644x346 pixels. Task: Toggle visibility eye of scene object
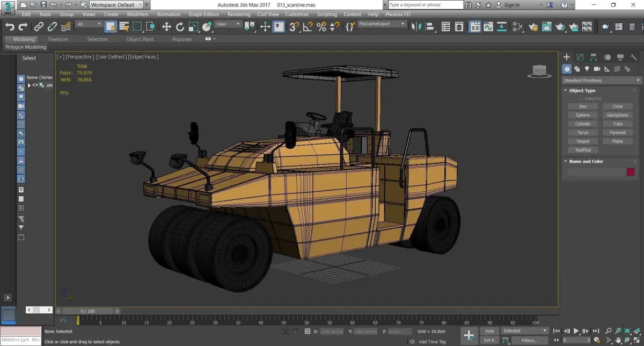pyautogui.click(x=35, y=85)
